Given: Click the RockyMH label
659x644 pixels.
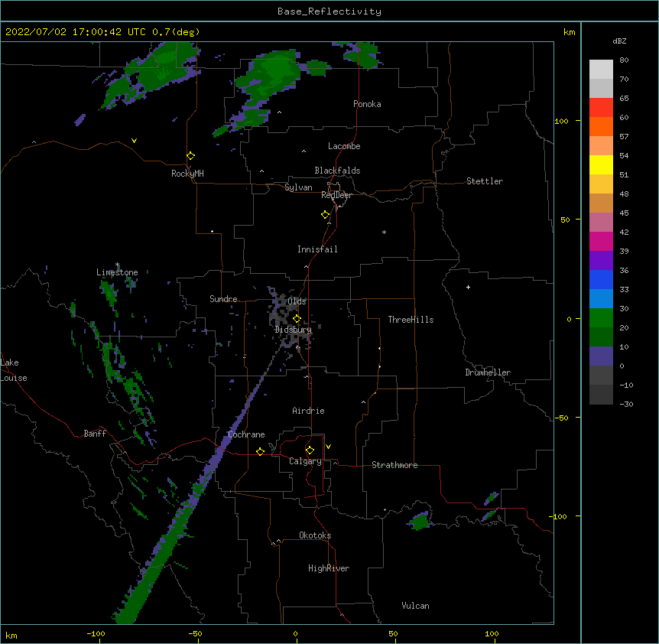Looking at the screenshot, I should pyautogui.click(x=187, y=174).
